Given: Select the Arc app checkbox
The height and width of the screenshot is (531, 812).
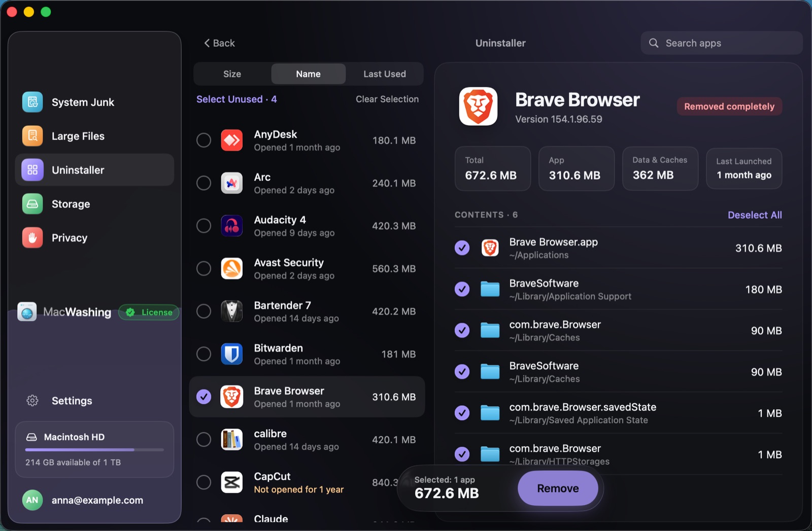Looking at the screenshot, I should click(204, 183).
